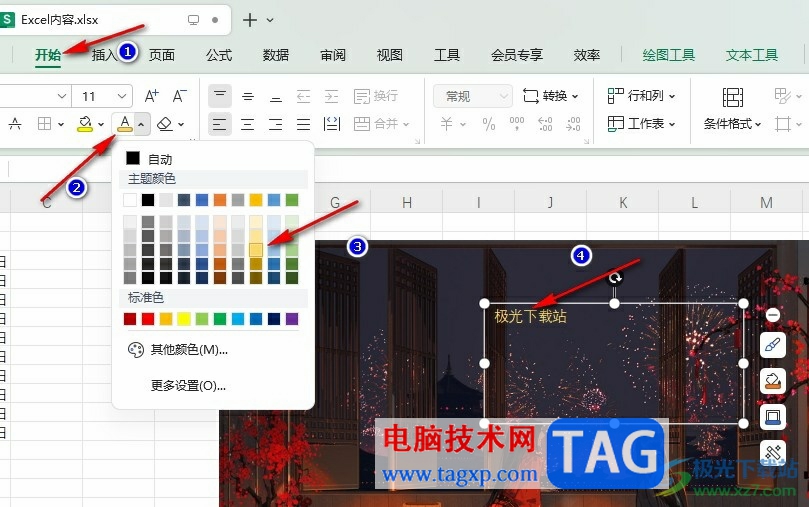Pick the standard purple color swatch
809x507 pixels.
point(292,319)
